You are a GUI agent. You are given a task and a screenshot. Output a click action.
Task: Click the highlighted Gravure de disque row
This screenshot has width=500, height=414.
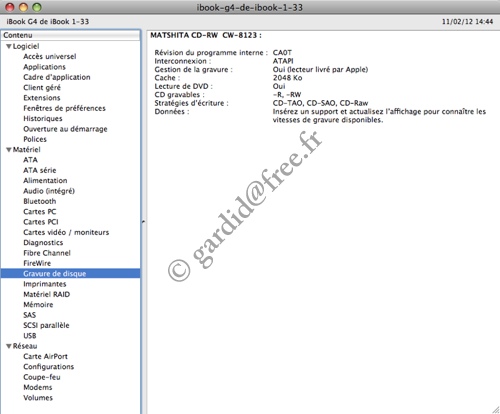(x=70, y=273)
